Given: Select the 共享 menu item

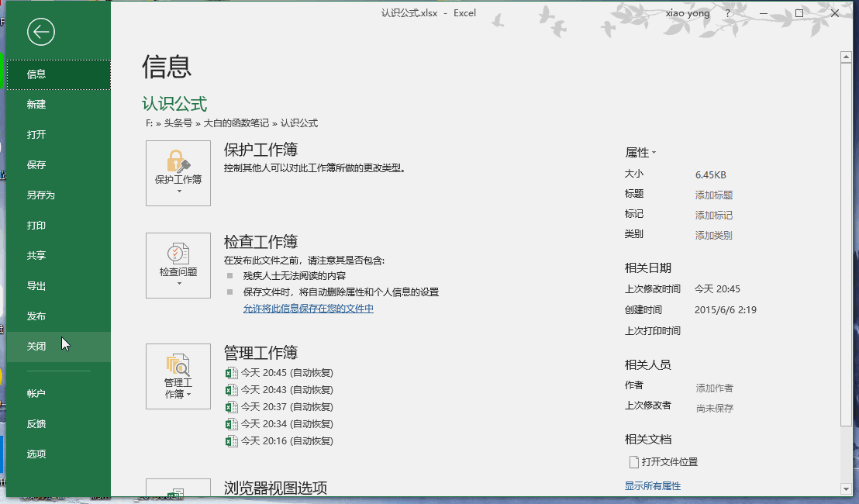Looking at the screenshot, I should pyautogui.click(x=59, y=256).
